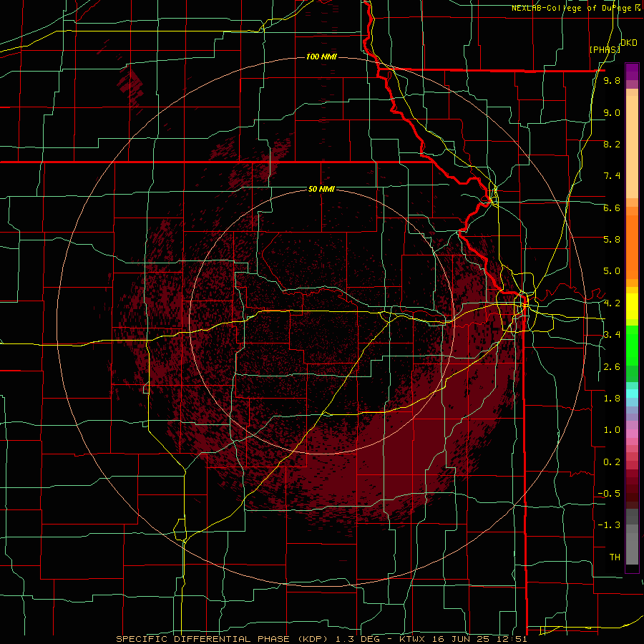
Task: Click the 1.0 value on the scale
Action: (612, 430)
